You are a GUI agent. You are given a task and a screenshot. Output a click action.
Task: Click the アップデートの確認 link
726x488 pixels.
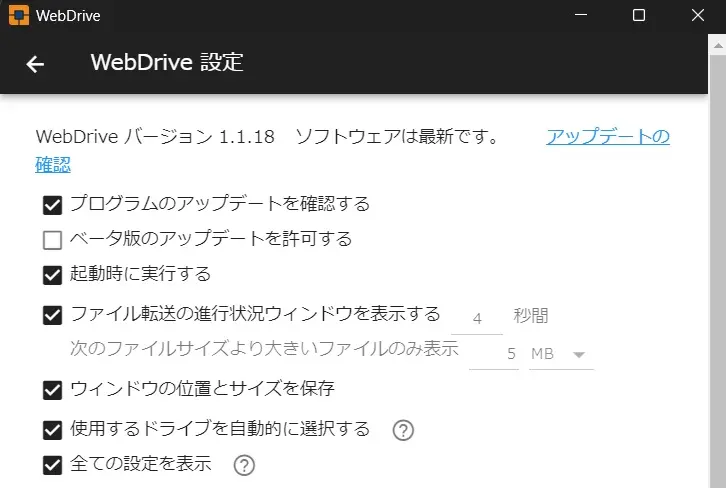[352, 150]
